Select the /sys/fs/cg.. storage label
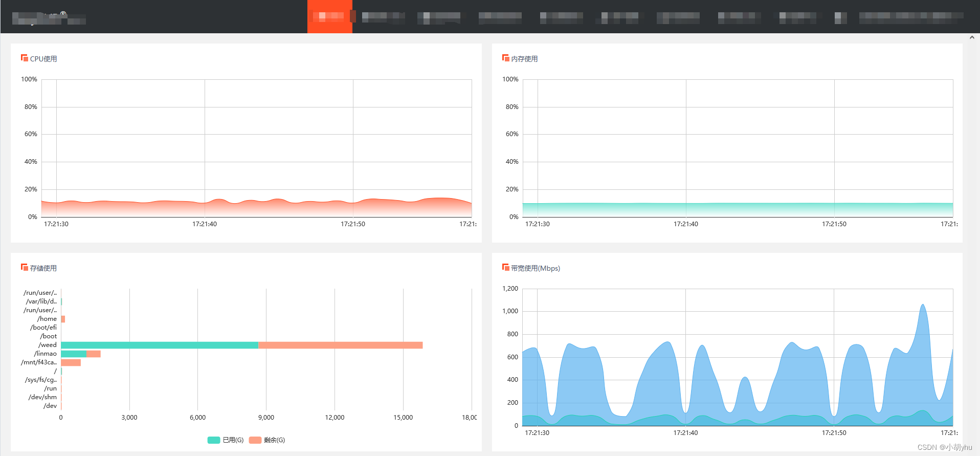The image size is (980, 456). [41, 380]
